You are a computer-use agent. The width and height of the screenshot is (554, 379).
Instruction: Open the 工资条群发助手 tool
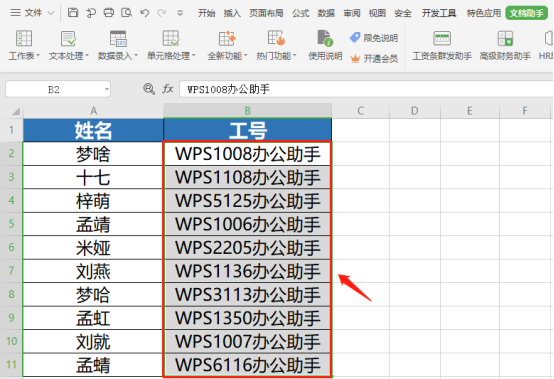(442, 45)
